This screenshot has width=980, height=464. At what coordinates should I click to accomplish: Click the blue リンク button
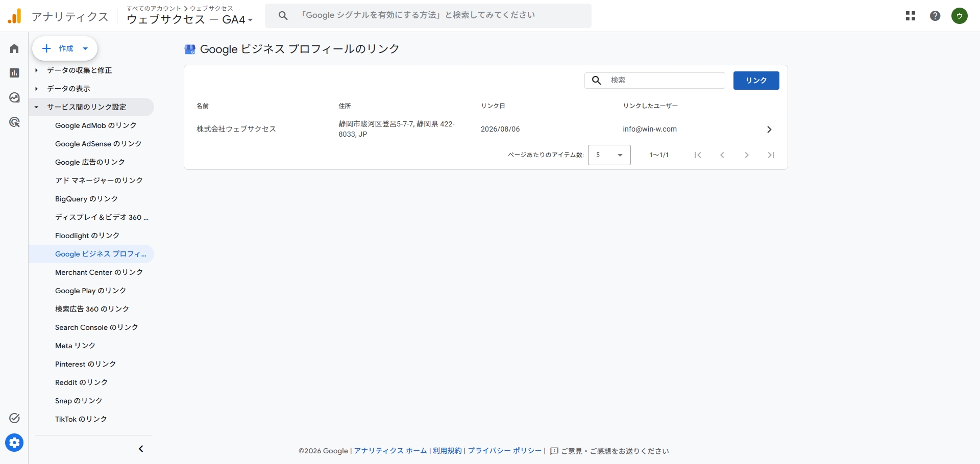click(756, 81)
